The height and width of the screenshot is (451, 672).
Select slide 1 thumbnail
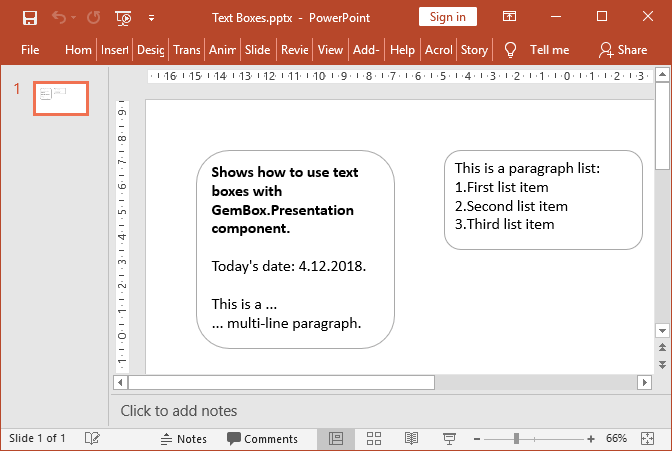click(61, 98)
